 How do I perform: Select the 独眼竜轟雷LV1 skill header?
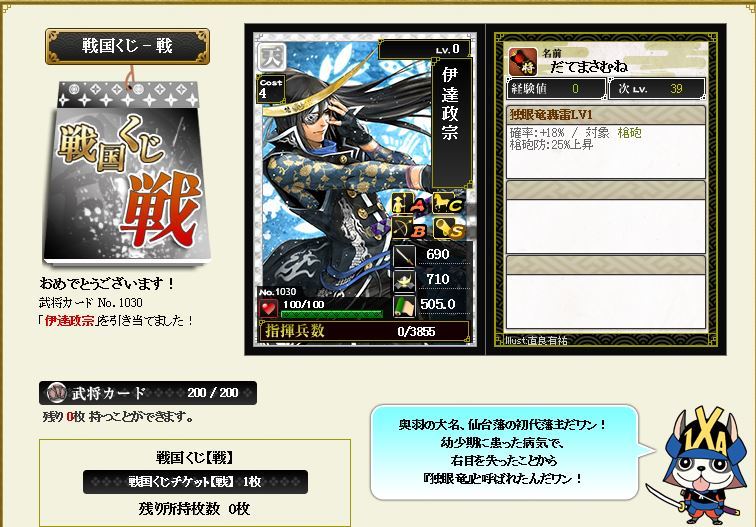[606, 115]
